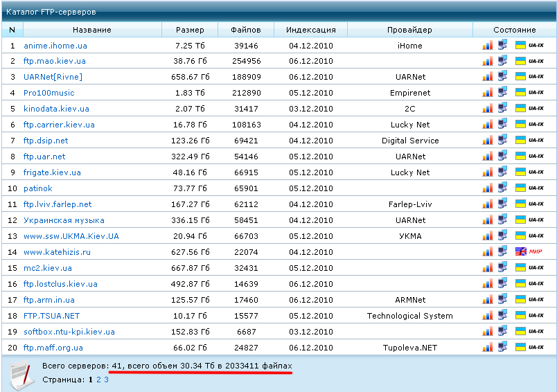Screen dimensions: 557x392
Task: Click the provider cell Technological System
Action: [409, 316]
